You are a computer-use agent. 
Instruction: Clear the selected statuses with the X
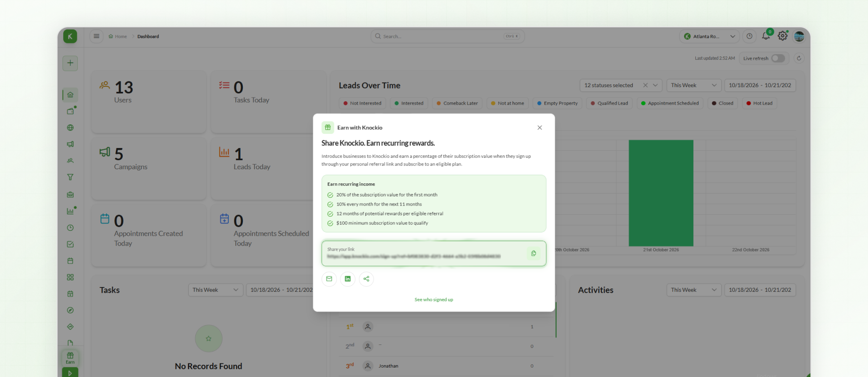click(645, 85)
